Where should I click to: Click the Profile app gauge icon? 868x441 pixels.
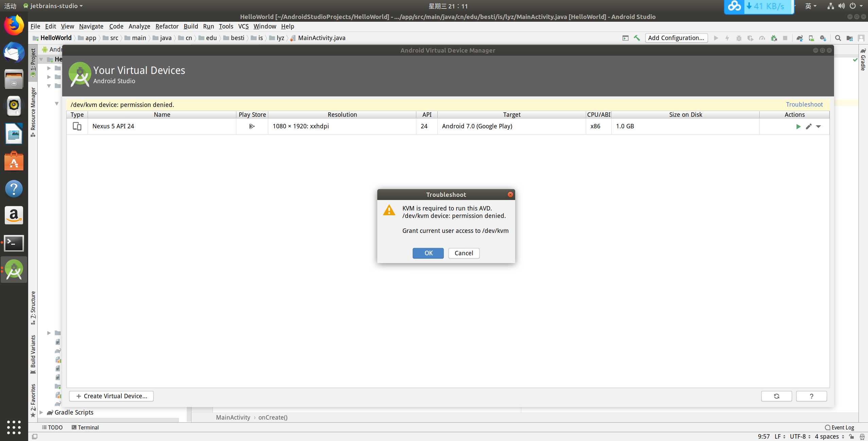pyautogui.click(x=762, y=38)
